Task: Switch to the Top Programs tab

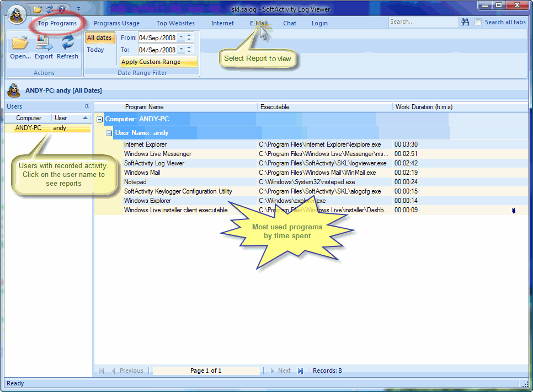Action: coord(57,23)
